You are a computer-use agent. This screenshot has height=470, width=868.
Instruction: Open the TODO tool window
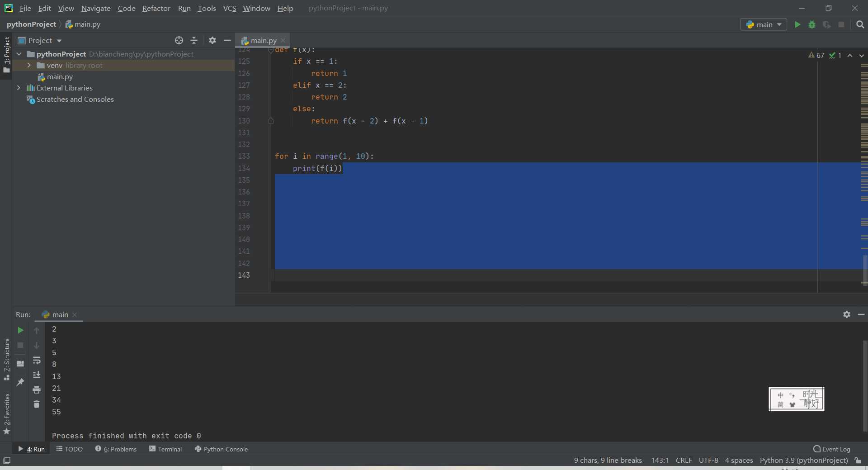tap(70, 449)
